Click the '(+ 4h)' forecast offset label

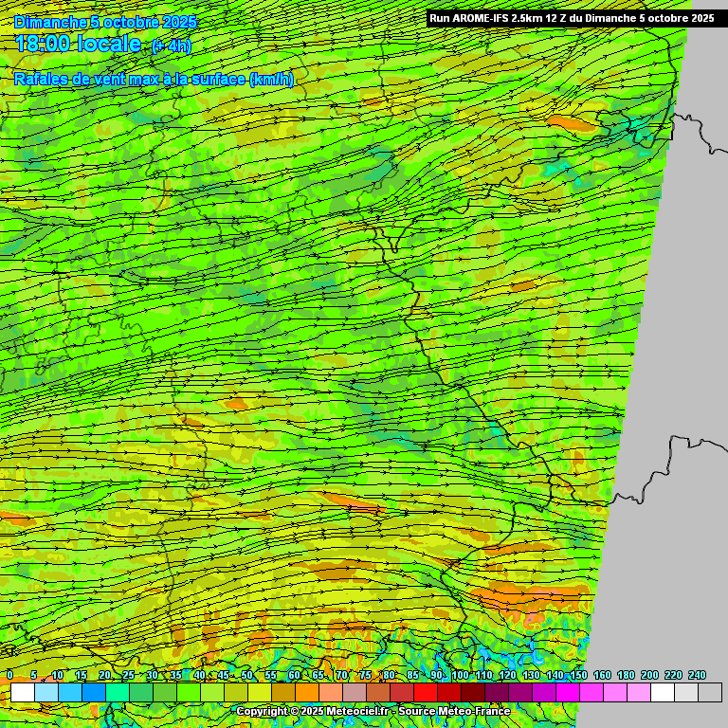tap(171, 45)
